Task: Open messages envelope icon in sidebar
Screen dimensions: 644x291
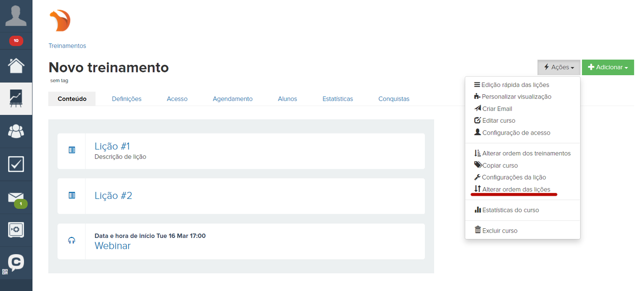Action: (16, 197)
